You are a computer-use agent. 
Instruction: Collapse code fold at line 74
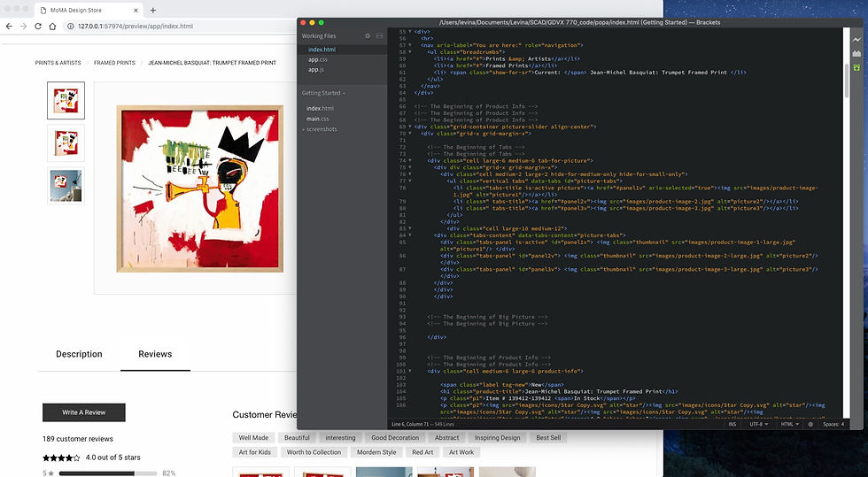410,160
